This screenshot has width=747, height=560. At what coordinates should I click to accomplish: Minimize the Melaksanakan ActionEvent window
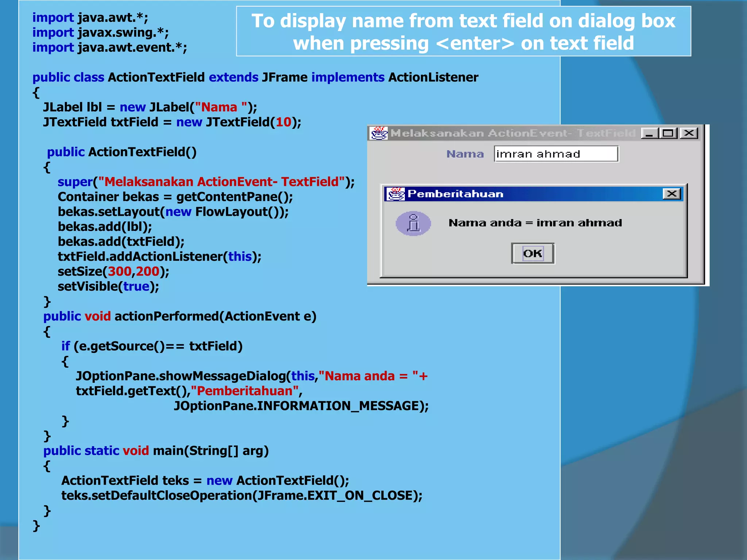pyautogui.click(x=650, y=133)
